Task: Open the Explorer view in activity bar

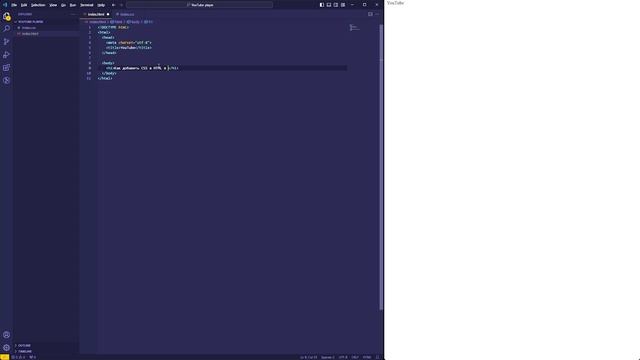Action: click(6, 16)
